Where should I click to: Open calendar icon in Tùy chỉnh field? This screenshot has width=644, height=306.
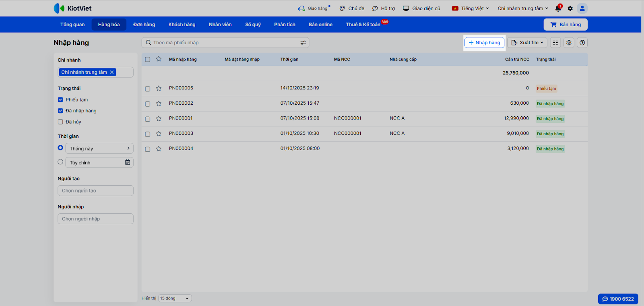128,162
